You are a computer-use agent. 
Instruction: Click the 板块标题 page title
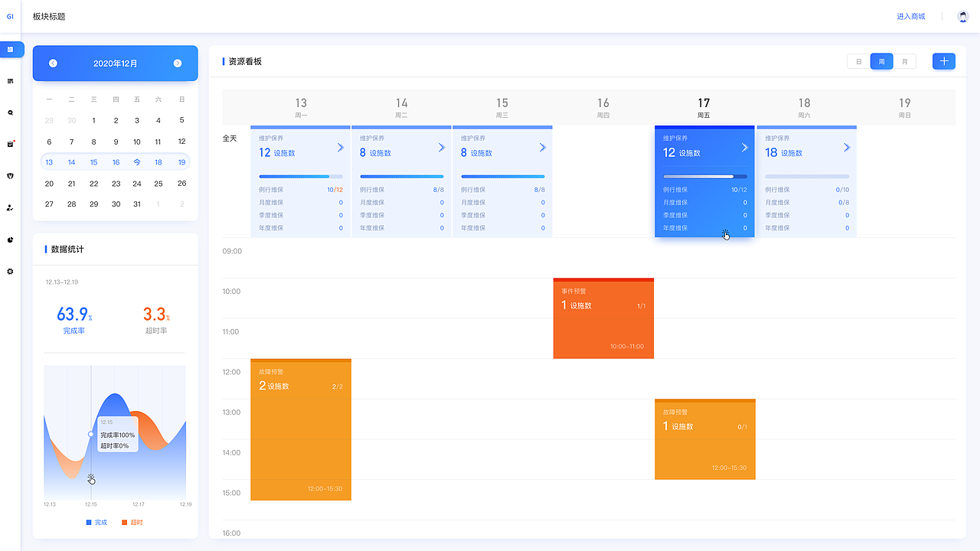tap(49, 16)
